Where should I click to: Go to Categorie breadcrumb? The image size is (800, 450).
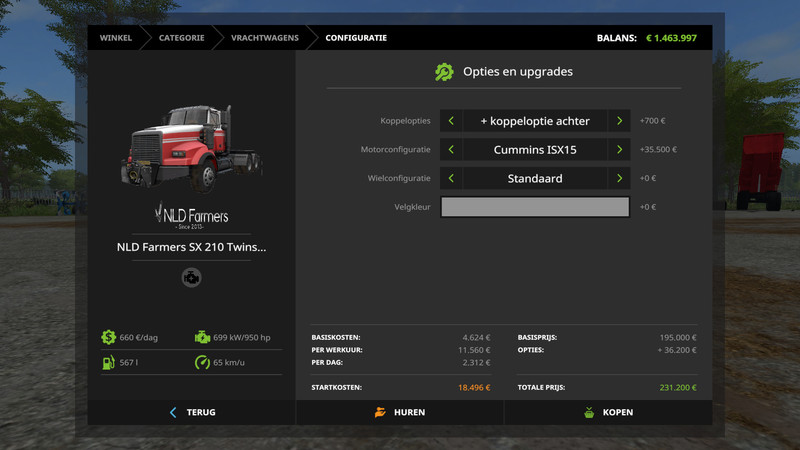[x=181, y=38]
